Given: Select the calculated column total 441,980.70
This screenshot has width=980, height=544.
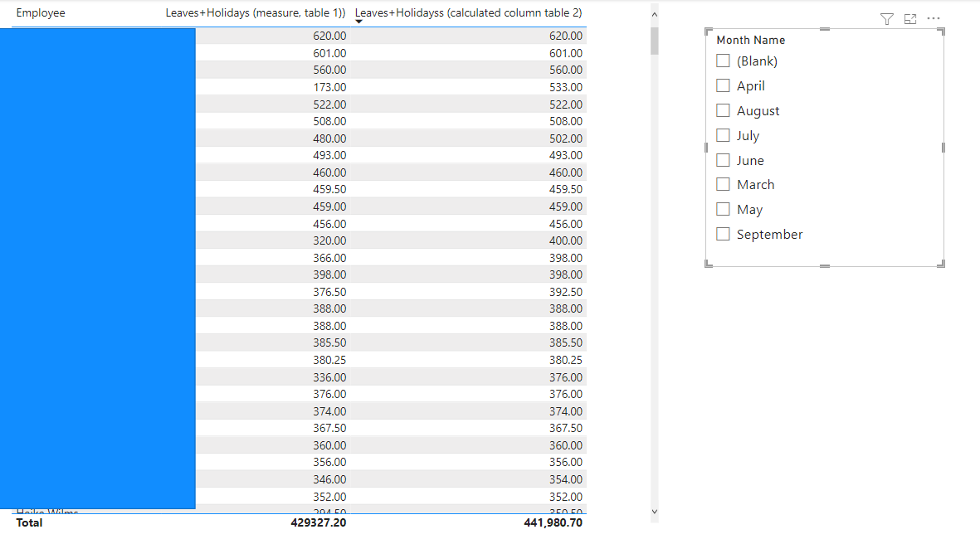Looking at the screenshot, I should (553, 522).
